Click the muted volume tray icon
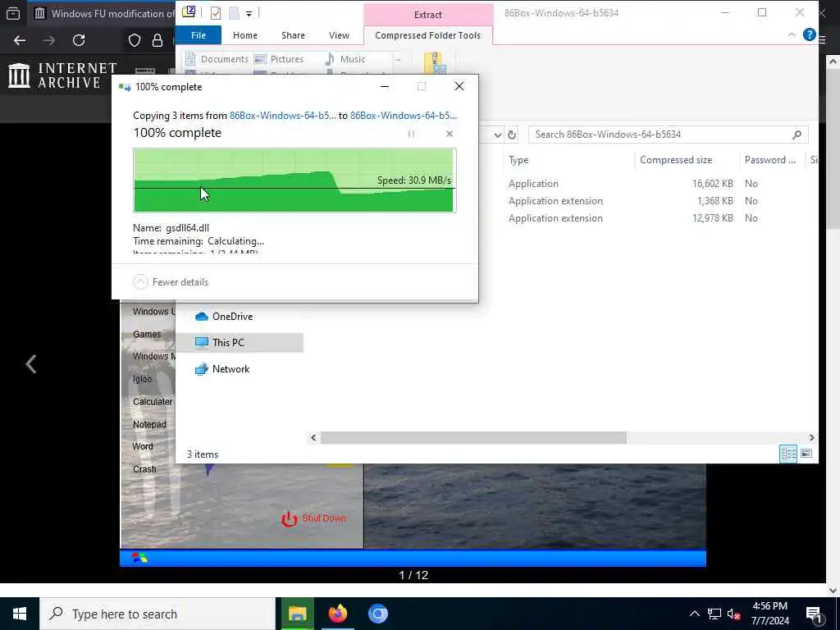Screen dimensions: 840x630 (x=734, y=614)
